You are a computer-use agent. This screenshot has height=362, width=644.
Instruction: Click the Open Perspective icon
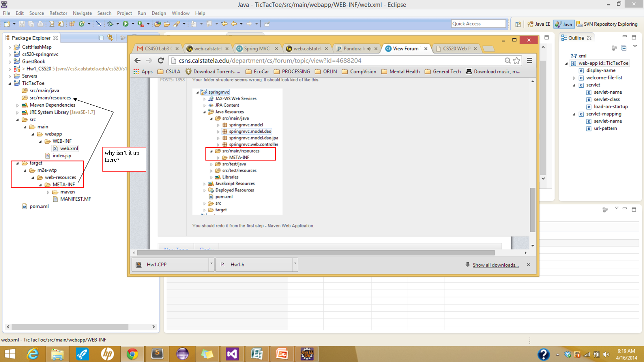[518, 24]
